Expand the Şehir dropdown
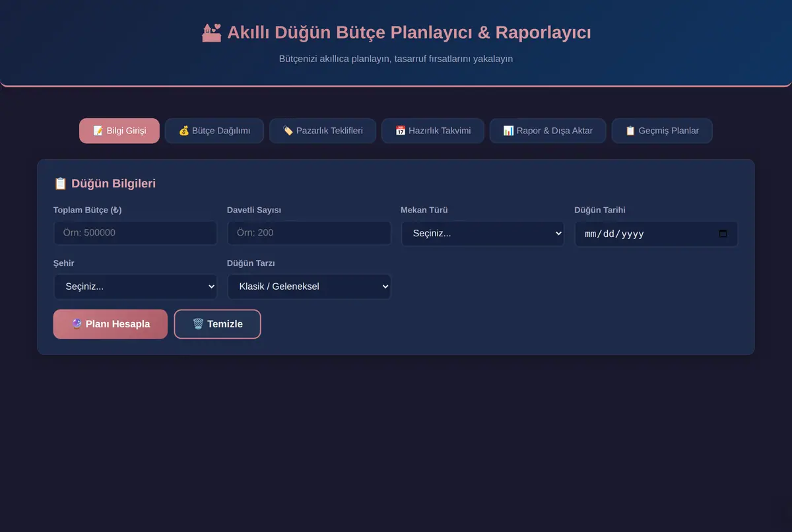792x532 pixels. pos(135,286)
